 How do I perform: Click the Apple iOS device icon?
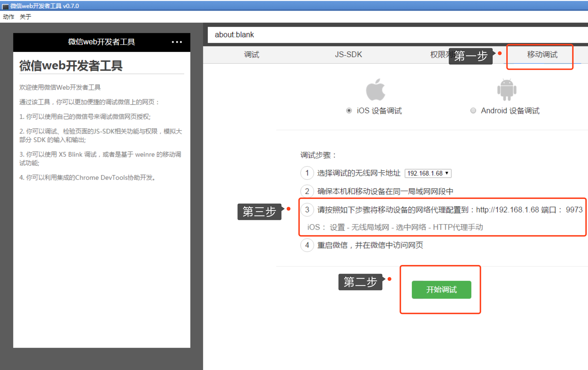[x=375, y=90]
